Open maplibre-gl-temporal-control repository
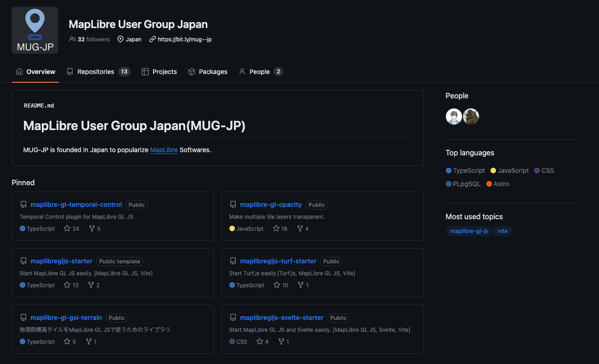The height and width of the screenshot is (364, 599). coord(76,205)
